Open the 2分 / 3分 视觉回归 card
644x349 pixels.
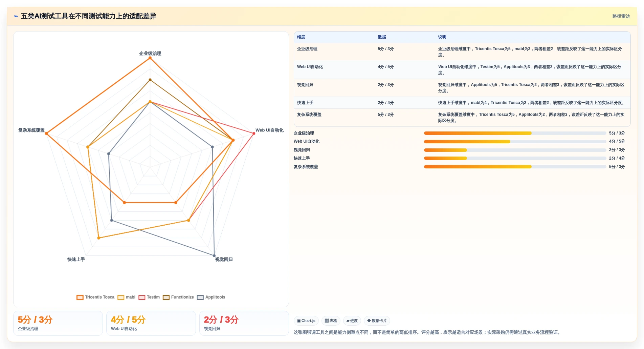[244, 323]
